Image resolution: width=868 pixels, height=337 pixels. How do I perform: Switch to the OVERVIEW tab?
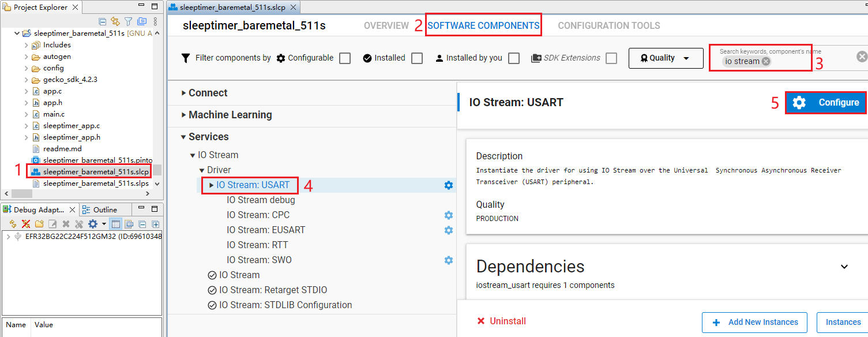tap(386, 25)
